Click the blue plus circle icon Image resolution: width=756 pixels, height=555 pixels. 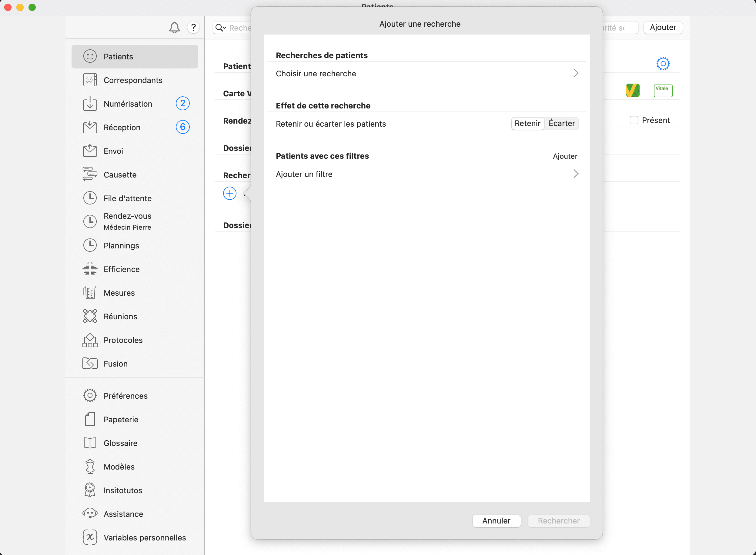pos(229,194)
